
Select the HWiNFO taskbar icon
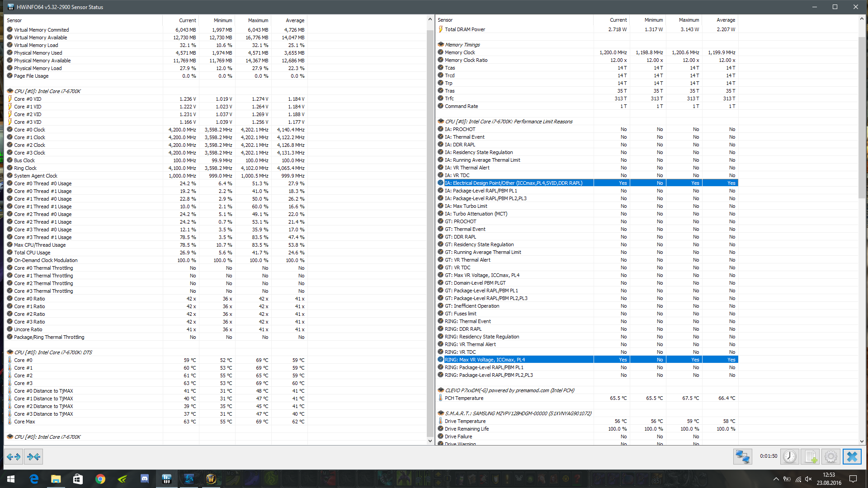tap(166, 479)
